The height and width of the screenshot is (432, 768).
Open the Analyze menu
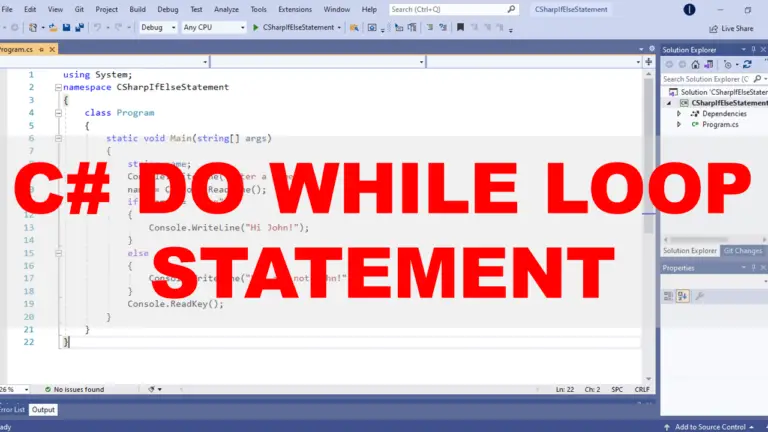coord(226,9)
